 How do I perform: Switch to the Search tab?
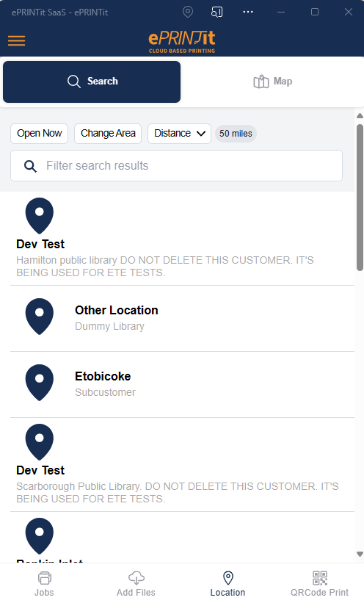pos(92,82)
